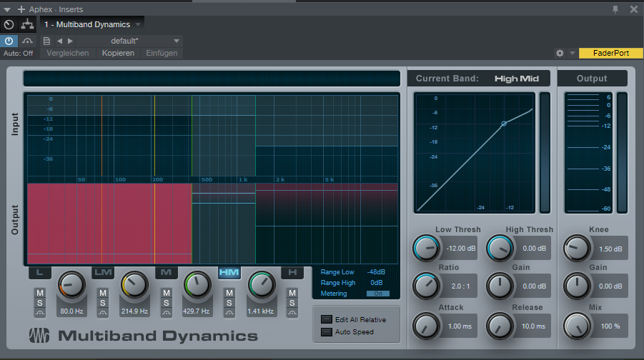Click the Low Thresh knob
Screen dimensions: 644x360
point(426,248)
